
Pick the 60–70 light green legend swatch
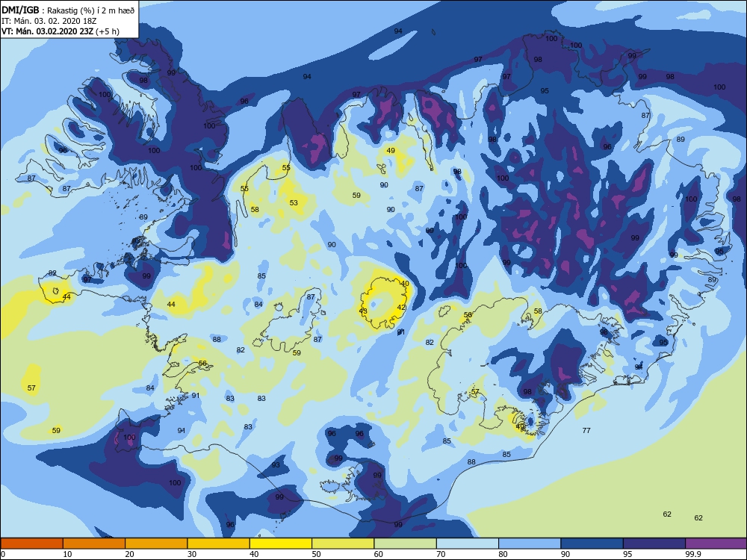[x=406, y=544]
